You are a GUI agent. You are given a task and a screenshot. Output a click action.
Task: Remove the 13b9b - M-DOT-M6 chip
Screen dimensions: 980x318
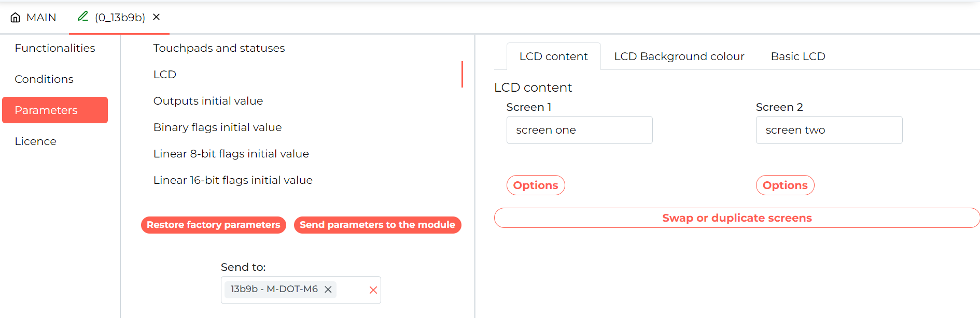(x=328, y=290)
